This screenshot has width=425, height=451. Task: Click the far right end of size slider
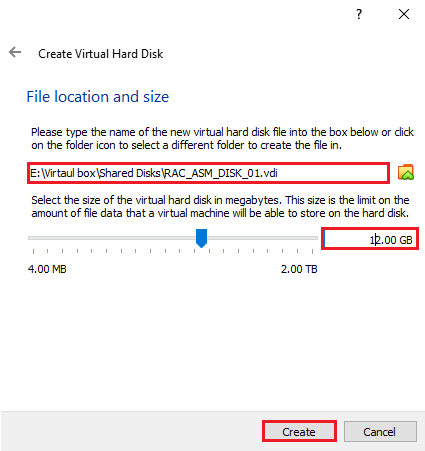pyautogui.click(x=316, y=238)
